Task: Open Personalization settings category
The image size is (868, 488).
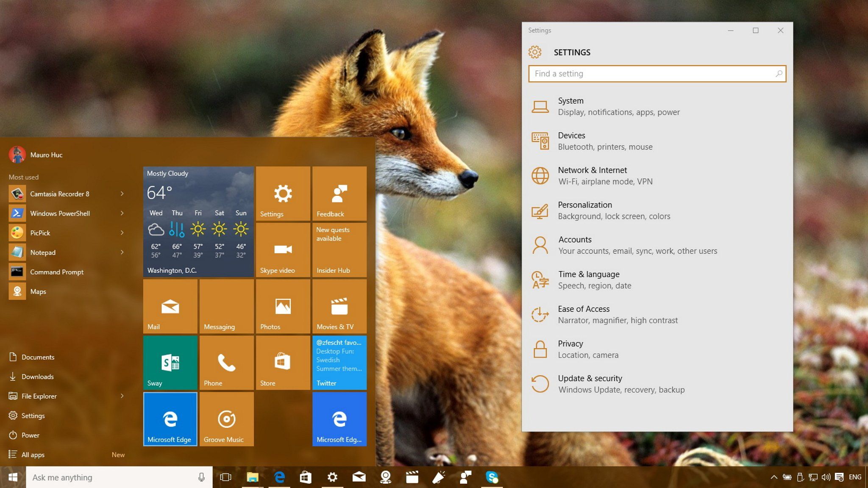Action: tap(657, 211)
